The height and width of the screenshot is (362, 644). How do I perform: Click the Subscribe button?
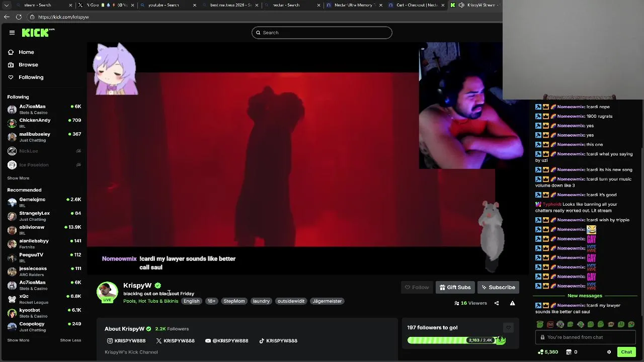498,288
